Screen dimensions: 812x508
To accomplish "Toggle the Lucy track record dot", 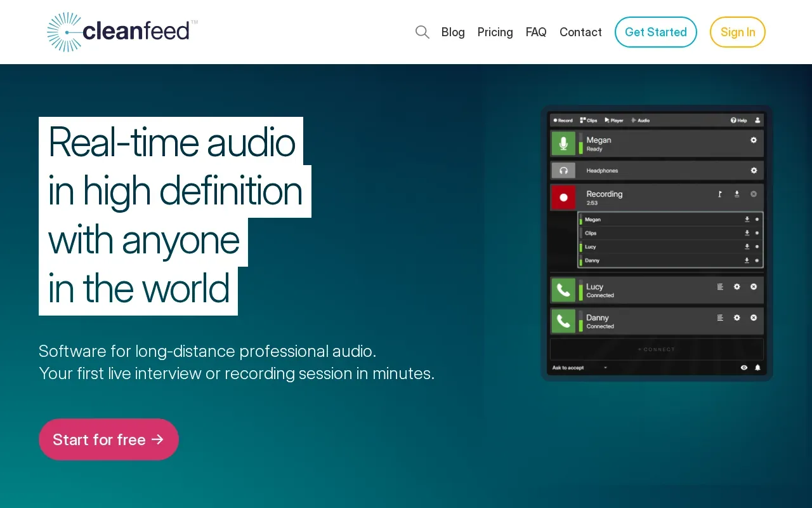I will click(757, 246).
